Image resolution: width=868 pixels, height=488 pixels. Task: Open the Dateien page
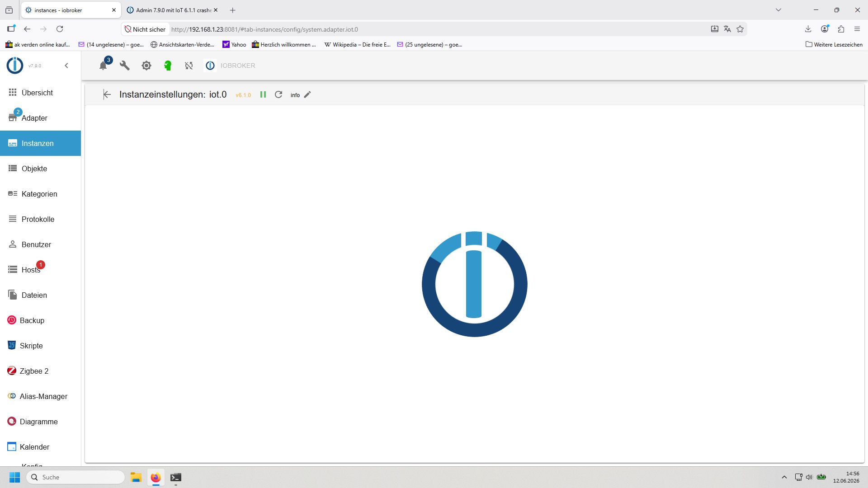(x=41, y=295)
